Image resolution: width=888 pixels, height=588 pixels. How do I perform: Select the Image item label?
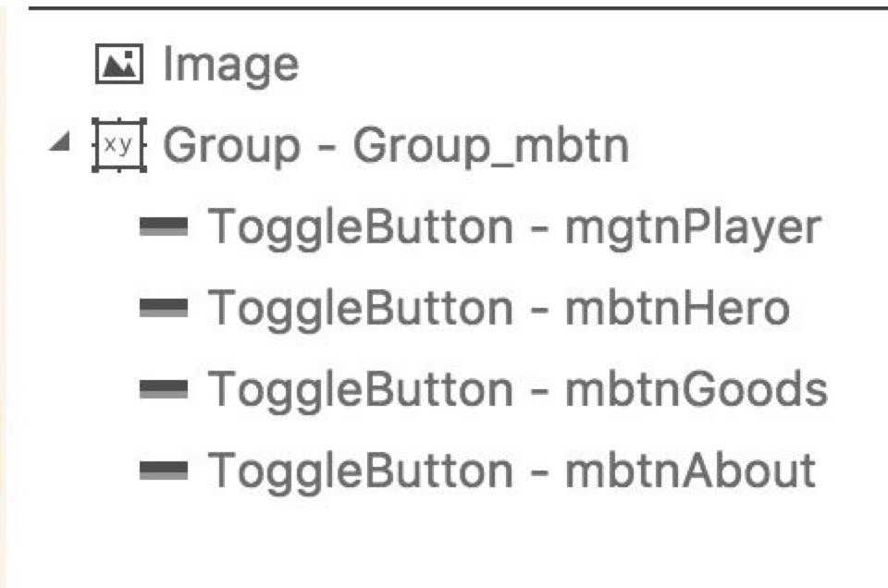tap(231, 65)
